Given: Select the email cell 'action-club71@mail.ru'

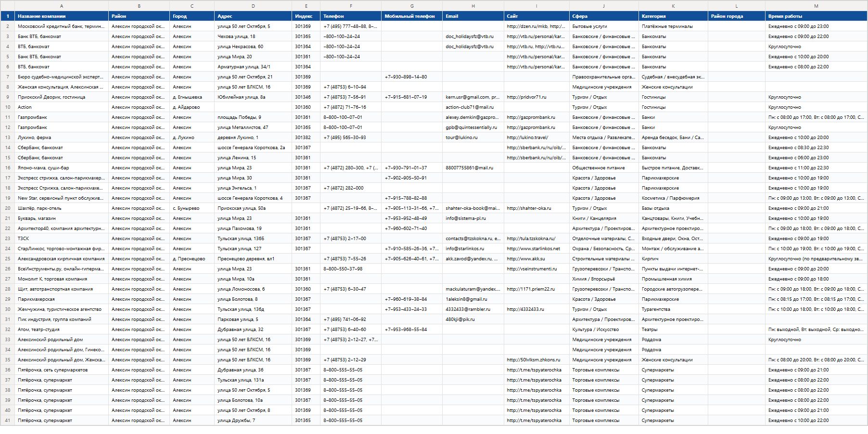Looking at the screenshot, I should click(x=473, y=107).
